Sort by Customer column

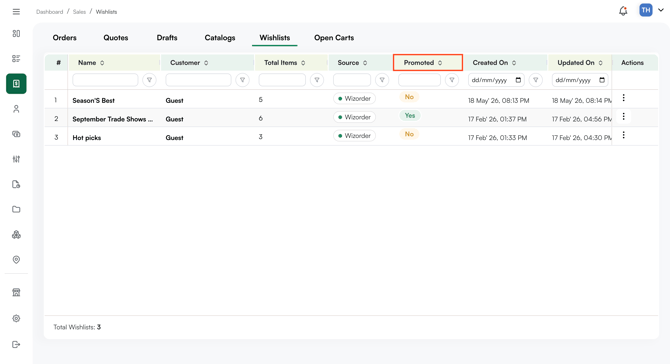206,63
